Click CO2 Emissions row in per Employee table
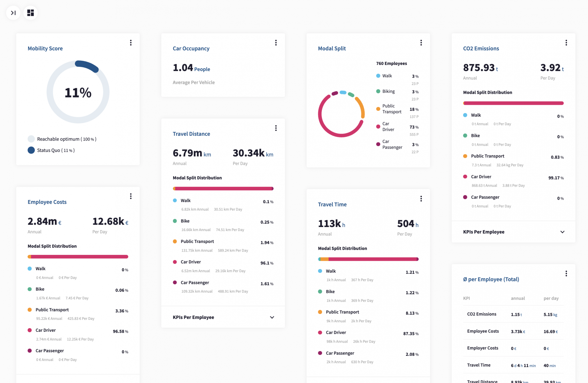This screenshot has height=383, width=588. [x=513, y=314]
